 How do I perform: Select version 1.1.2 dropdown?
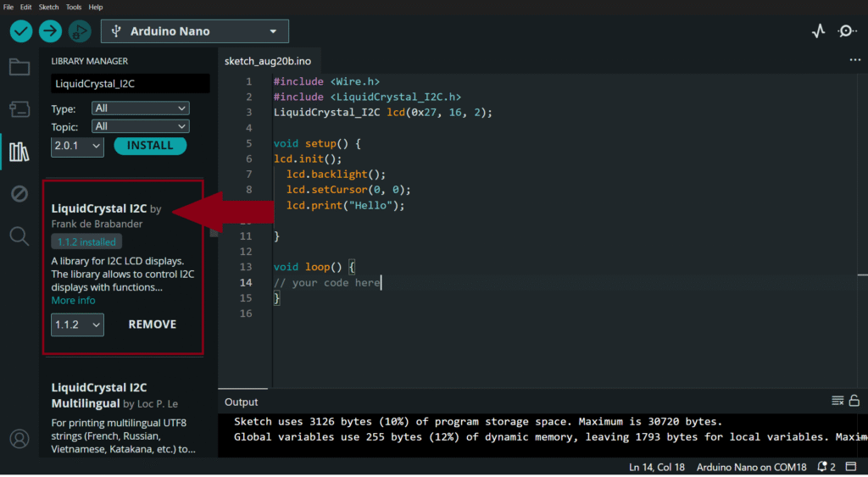(77, 324)
